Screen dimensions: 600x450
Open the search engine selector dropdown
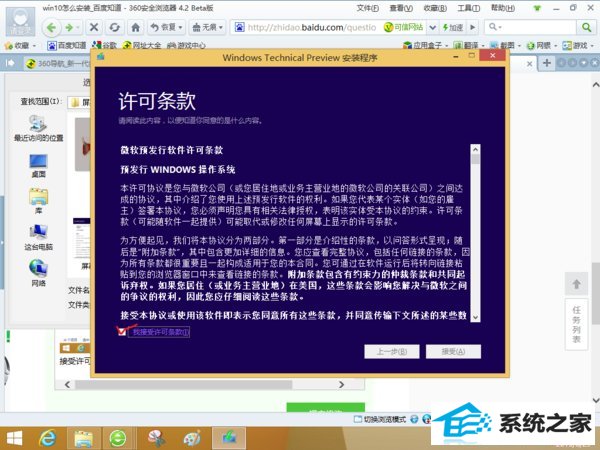[x=495, y=27]
